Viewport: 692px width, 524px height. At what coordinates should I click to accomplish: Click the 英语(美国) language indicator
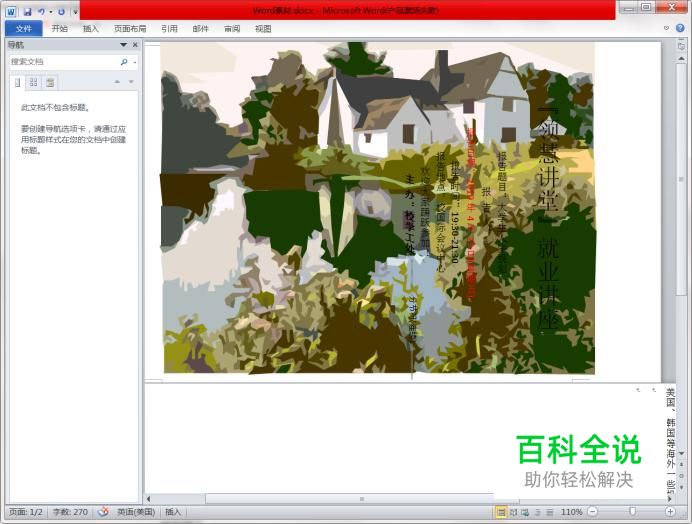point(135,512)
